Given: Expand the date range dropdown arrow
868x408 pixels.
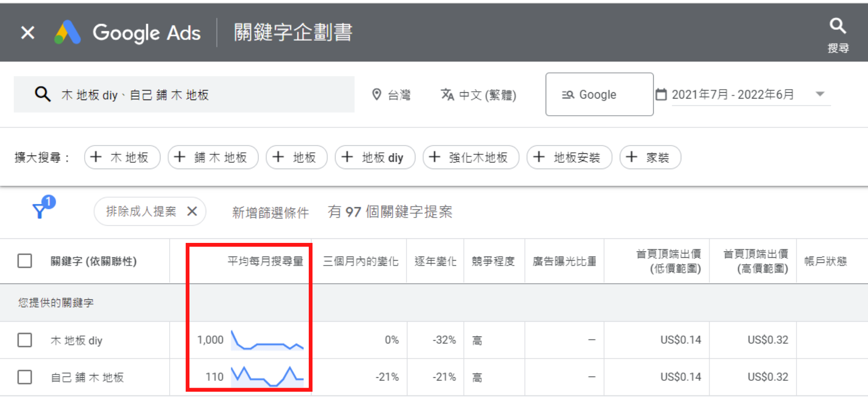Looking at the screenshot, I should pos(820,94).
